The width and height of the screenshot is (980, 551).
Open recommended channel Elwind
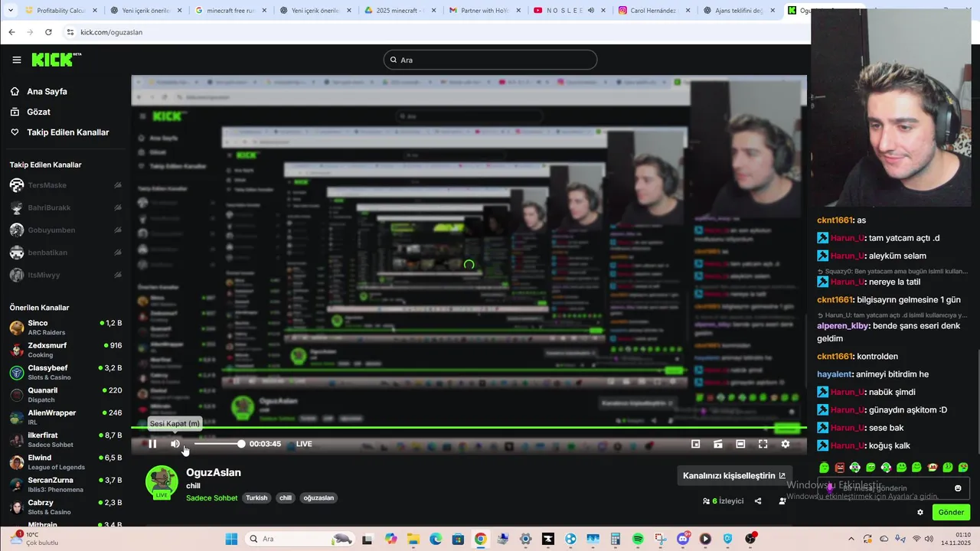[x=65, y=462]
